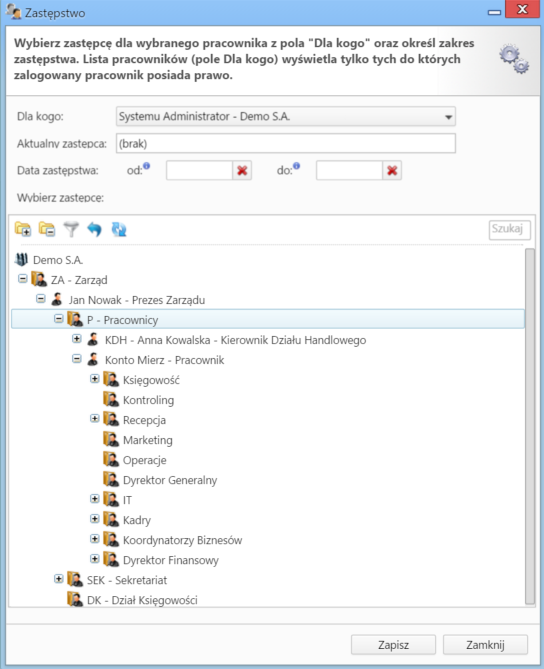Screen dimensions: 544x669
Task: Clear the 'do' end date with red X
Action: [392, 171]
